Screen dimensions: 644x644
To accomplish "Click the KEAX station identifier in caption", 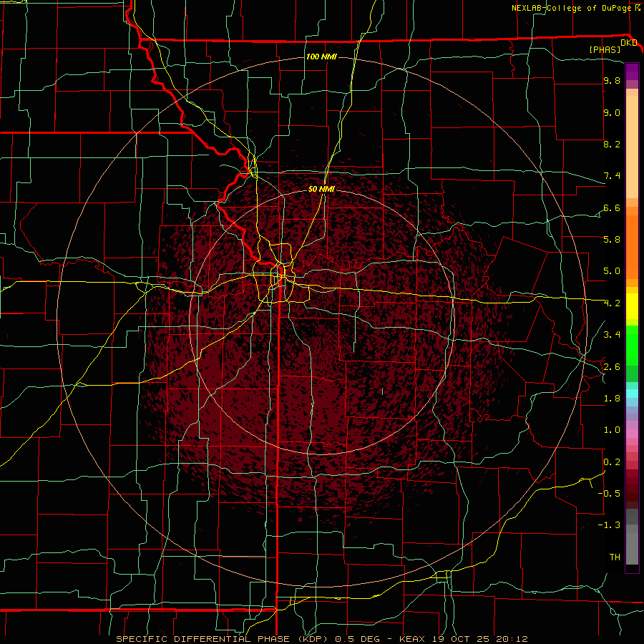I will point(413,639).
